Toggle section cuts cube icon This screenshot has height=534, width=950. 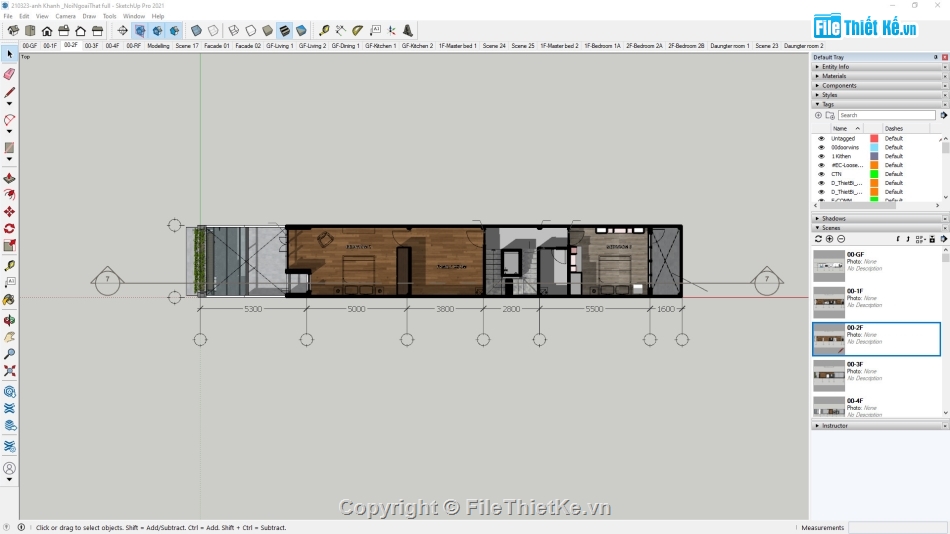click(157, 30)
